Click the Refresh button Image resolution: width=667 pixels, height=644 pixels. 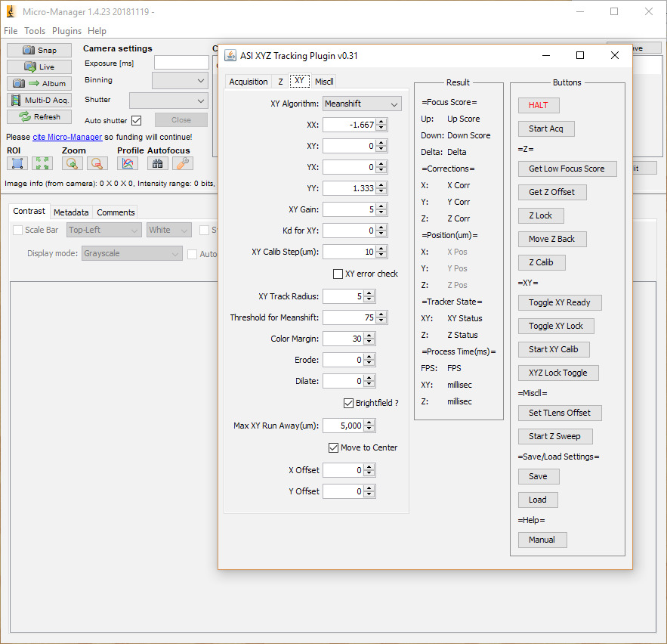[39, 116]
